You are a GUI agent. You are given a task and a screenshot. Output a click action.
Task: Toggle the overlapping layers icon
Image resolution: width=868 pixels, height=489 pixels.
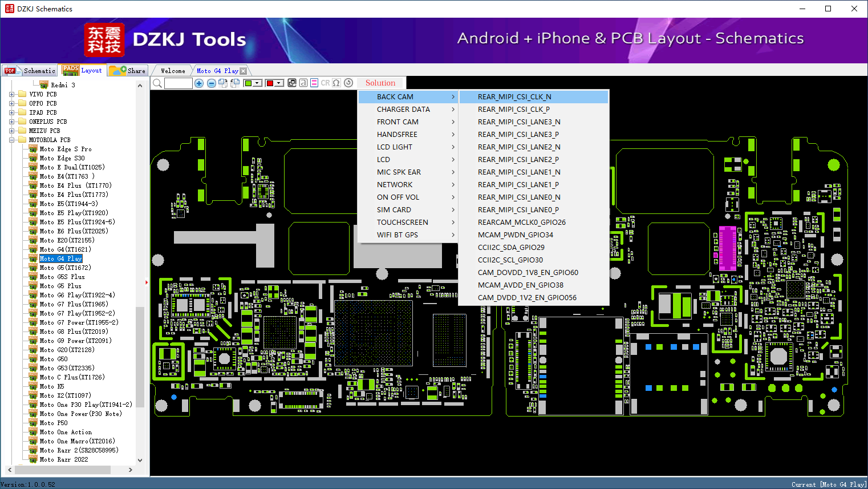(292, 83)
